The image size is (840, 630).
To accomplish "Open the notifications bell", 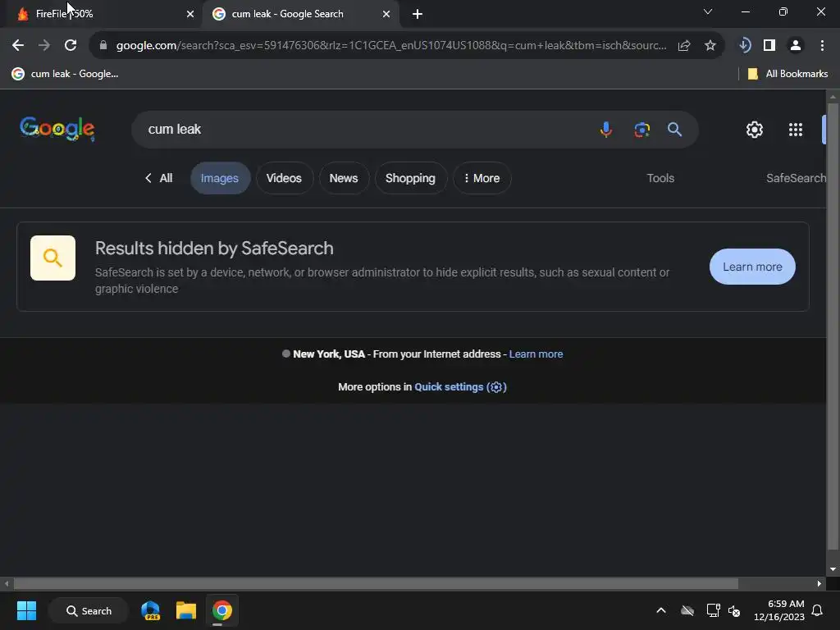I will coord(817,610).
